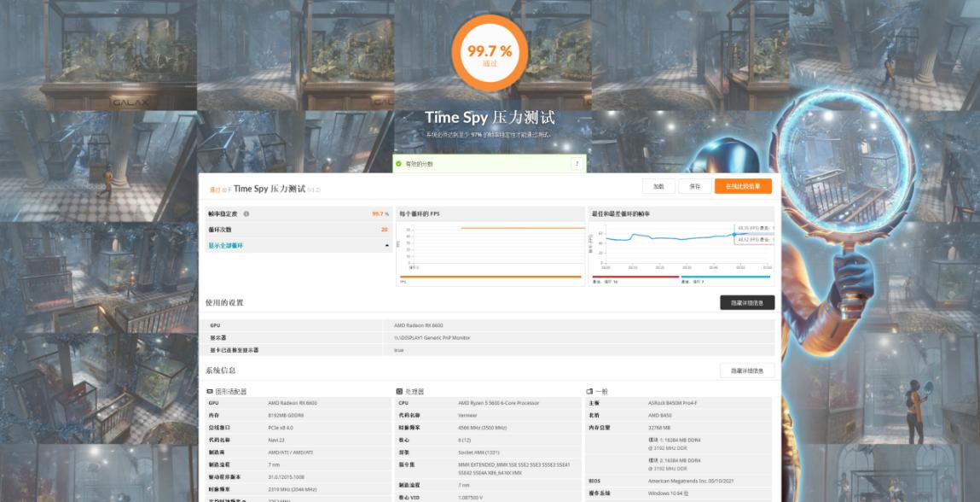The height and width of the screenshot is (502, 980).
Task: Select the '4566 MHz (3500 MHz)' CPU clock
Action: [x=483, y=428]
